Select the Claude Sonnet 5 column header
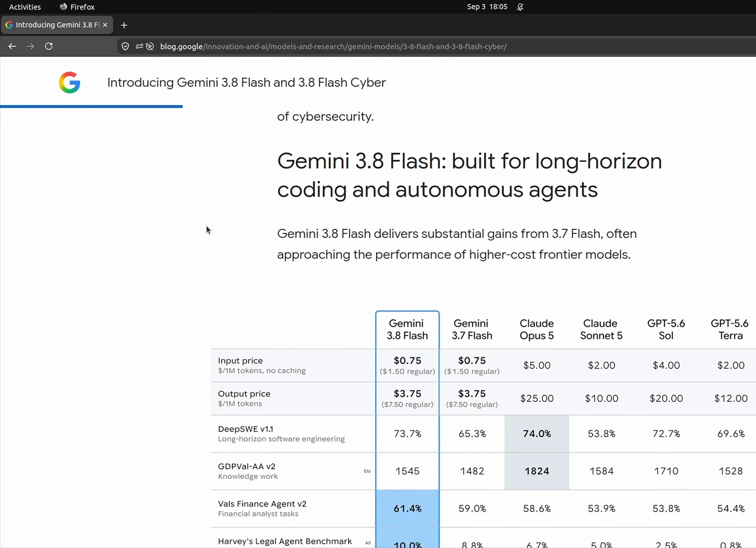Viewport: 756px width, 548px height. point(601,329)
